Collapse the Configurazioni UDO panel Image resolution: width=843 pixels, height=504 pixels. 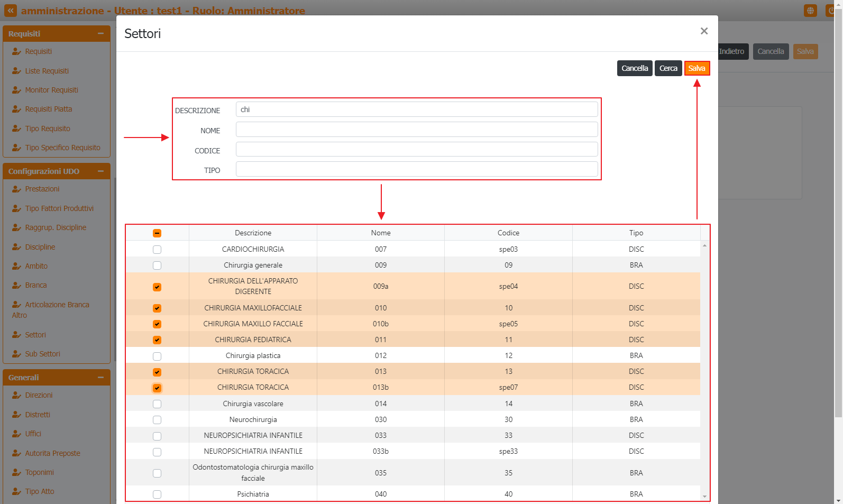[100, 171]
